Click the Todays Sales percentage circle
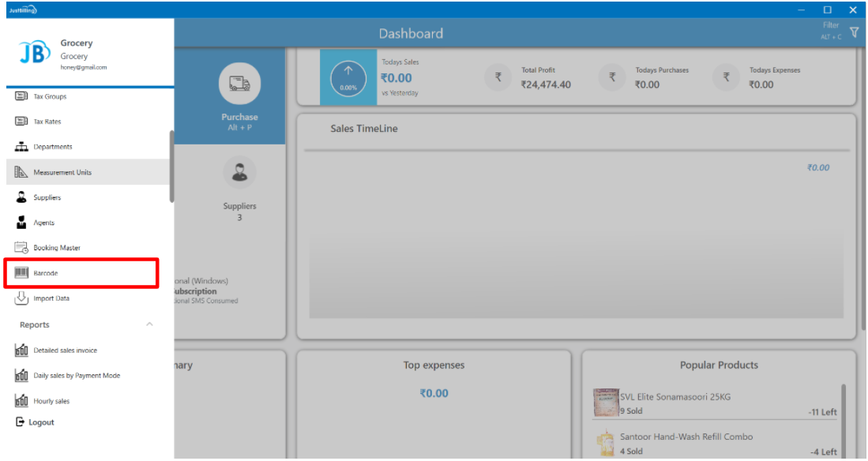868x461 pixels. [x=348, y=77]
